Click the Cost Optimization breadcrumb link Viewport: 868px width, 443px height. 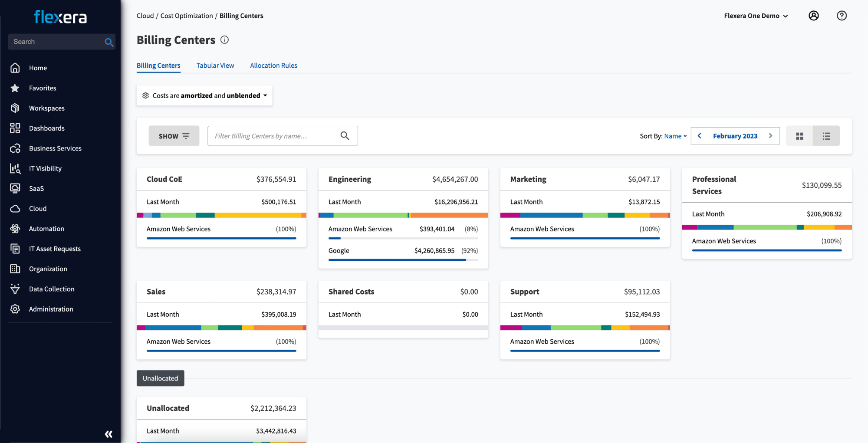pos(187,16)
